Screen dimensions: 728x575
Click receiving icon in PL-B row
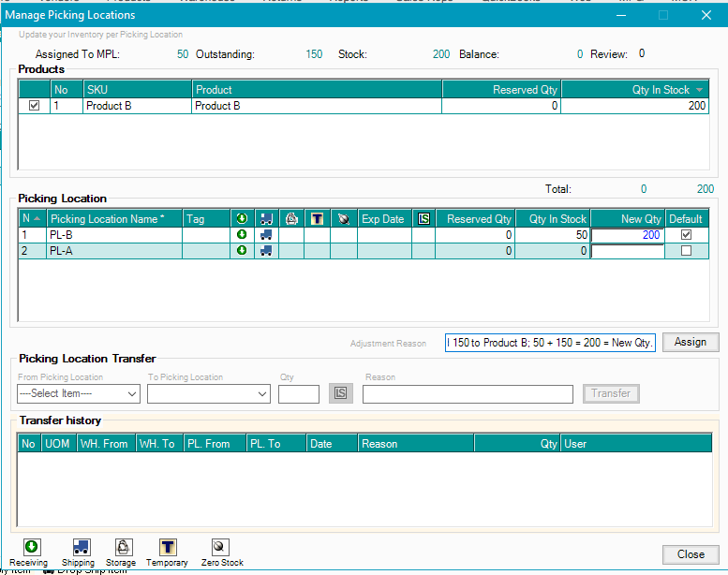[242, 235]
